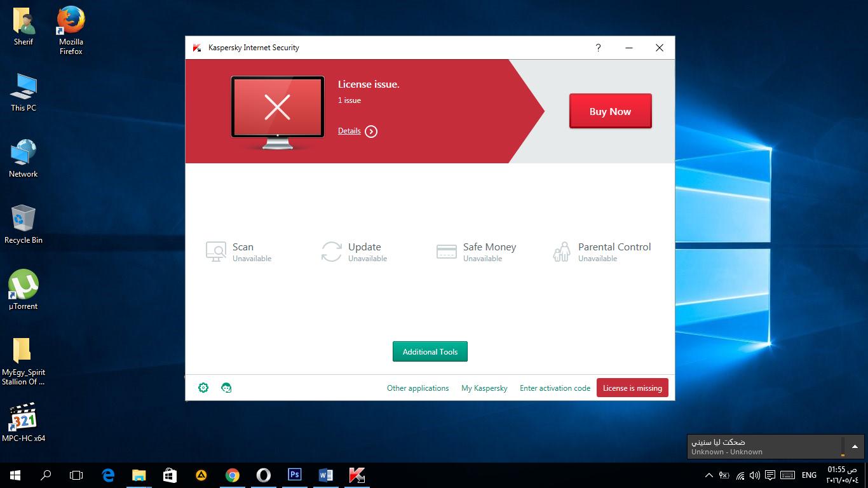Click the Kaspersky logo in the title bar
Screen dimensions: 868x488
(x=197, y=48)
